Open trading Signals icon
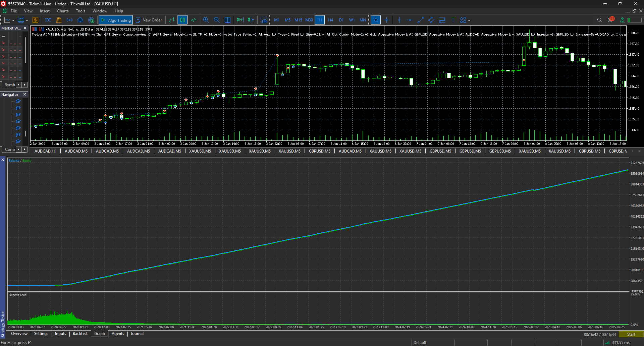 70,20
